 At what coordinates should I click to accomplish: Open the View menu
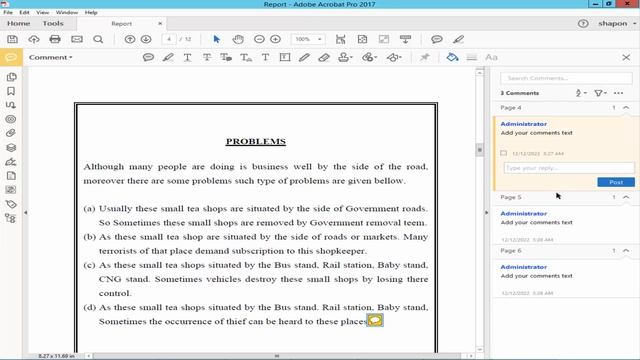(42, 13)
